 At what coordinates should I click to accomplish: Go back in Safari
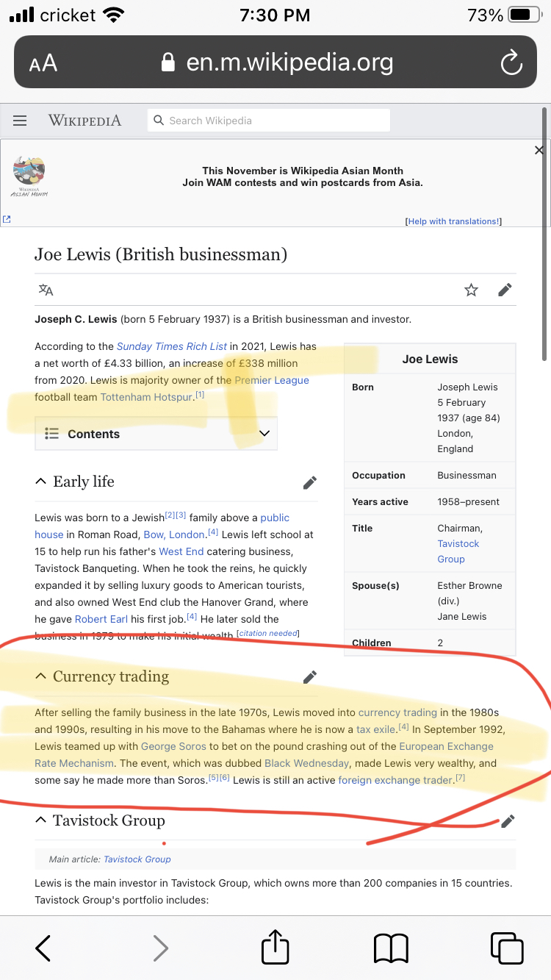pos(43,948)
